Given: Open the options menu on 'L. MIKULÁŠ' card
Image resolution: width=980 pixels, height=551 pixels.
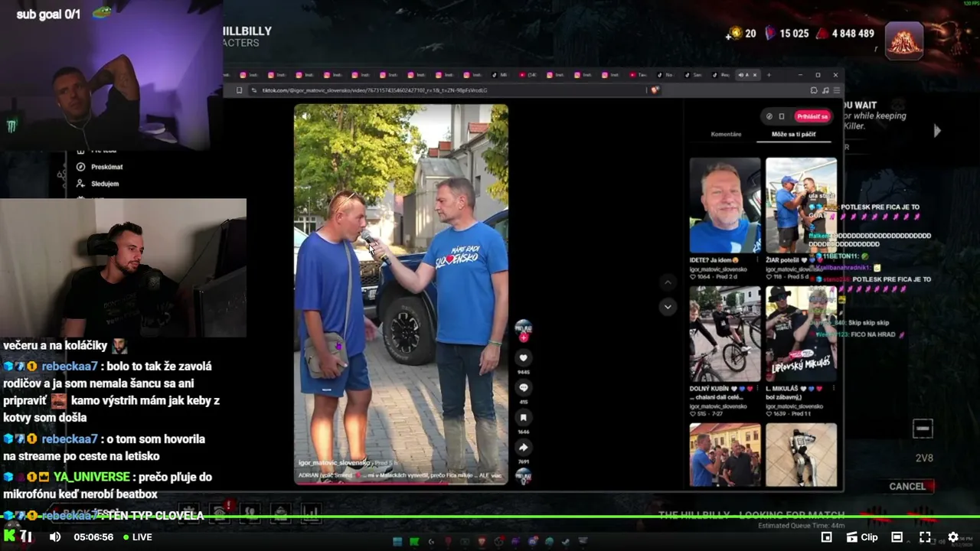Looking at the screenshot, I should 833,389.
